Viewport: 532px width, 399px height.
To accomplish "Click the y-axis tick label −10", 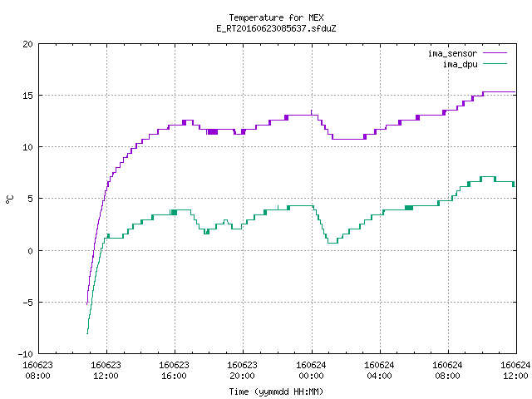I will pos(26,354).
